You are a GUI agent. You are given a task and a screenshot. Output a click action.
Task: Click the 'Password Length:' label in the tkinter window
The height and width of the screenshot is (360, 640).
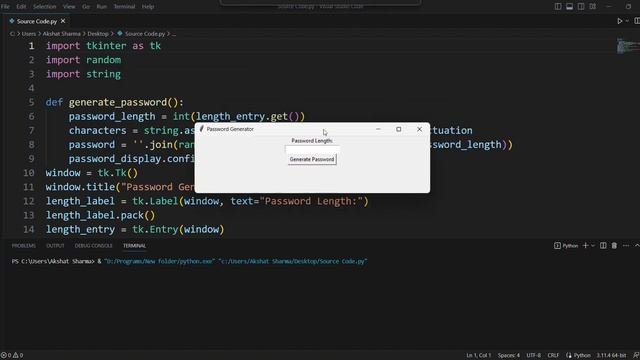click(312, 140)
